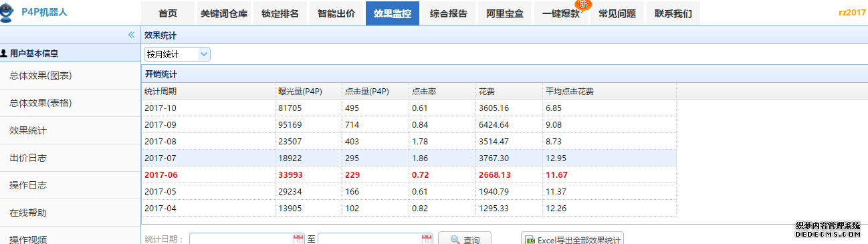Open 效果统计 in sidebar

[x=70, y=130]
